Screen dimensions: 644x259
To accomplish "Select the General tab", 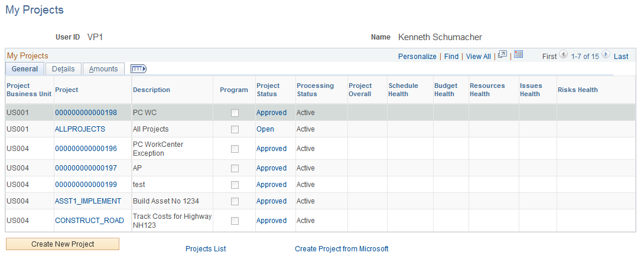I will pos(25,69).
